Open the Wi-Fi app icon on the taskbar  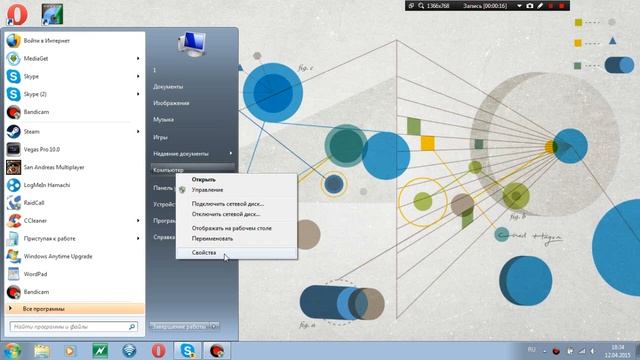click(129, 351)
